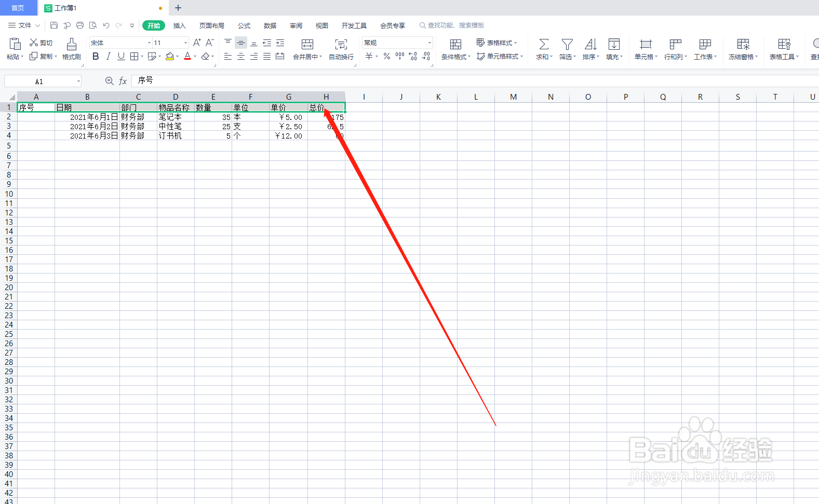Toggle Italic formatting
The image size is (819, 504).
pyautogui.click(x=108, y=56)
